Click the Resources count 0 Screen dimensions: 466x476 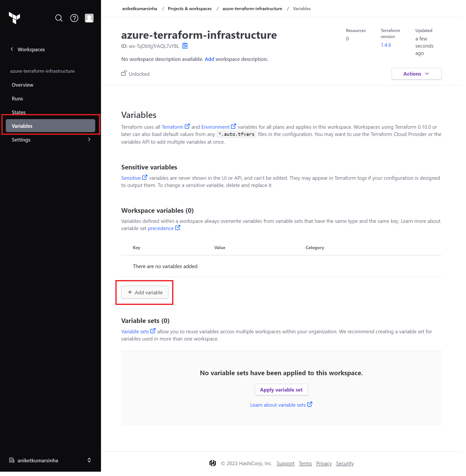point(347,39)
